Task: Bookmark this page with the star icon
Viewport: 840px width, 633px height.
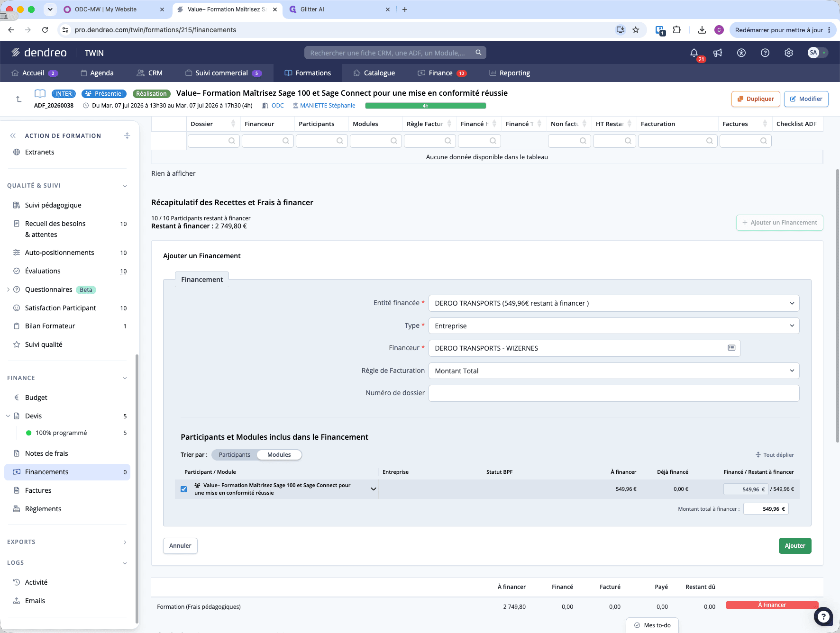Action: click(636, 30)
